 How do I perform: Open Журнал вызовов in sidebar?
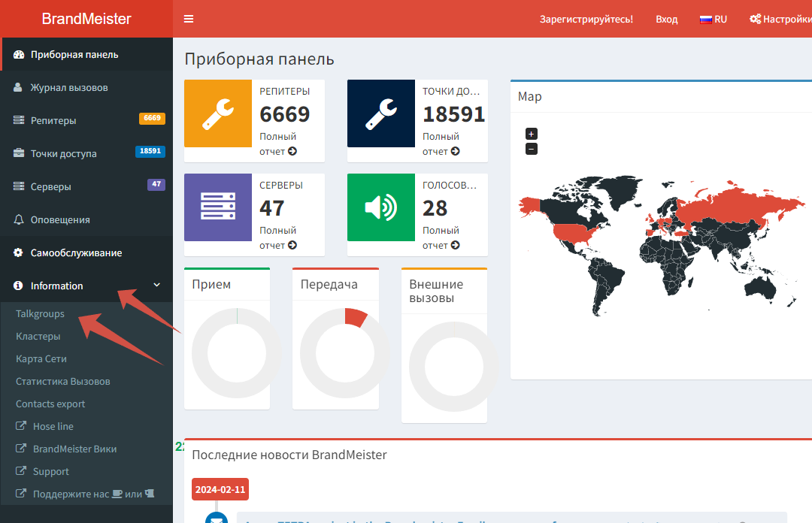(86, 87)
